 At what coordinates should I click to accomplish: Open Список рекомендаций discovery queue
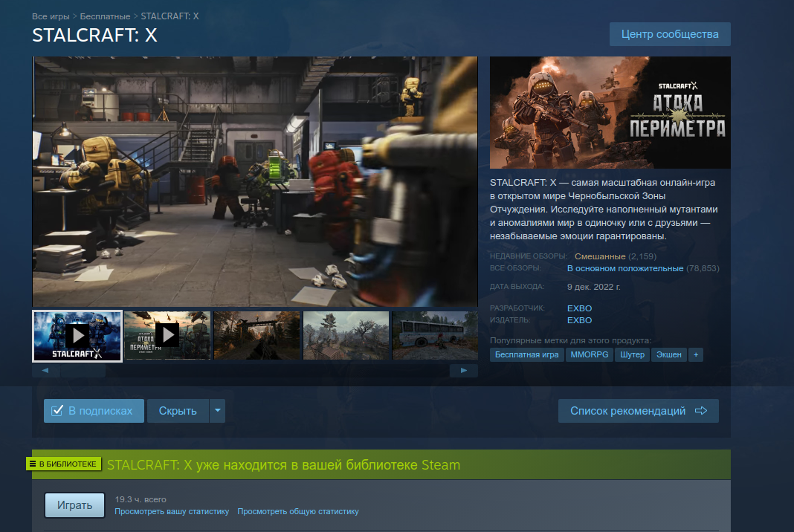point(638,411)
